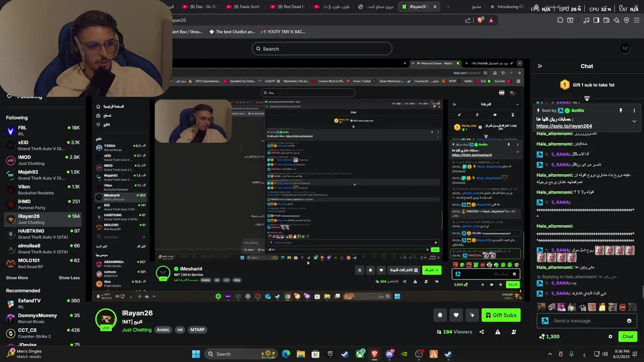Screen dimensions: 644x362
Task: Open Brave music playlist icon
Action: click(x=586, y=20)
